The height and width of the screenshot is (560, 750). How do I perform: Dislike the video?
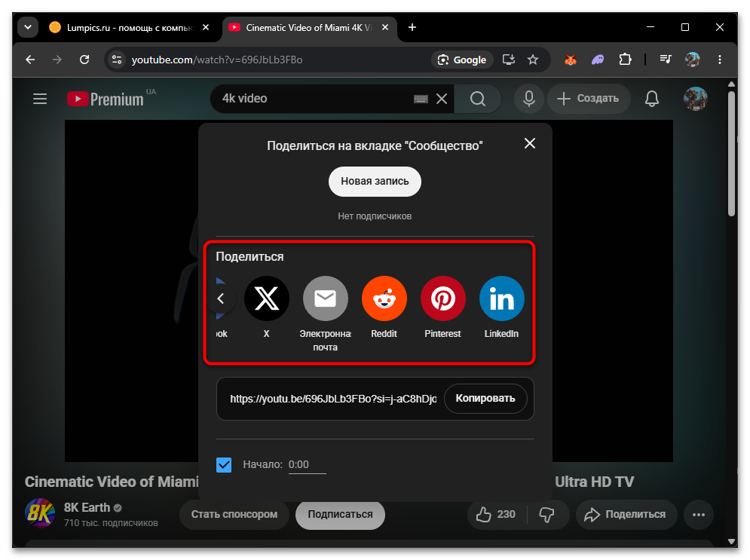click(x=546, y=515)
